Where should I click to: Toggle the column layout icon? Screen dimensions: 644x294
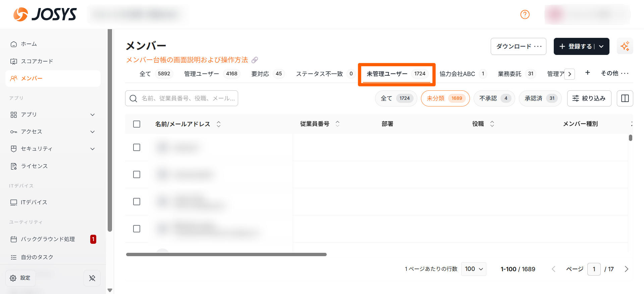click(x=625, y=98)
